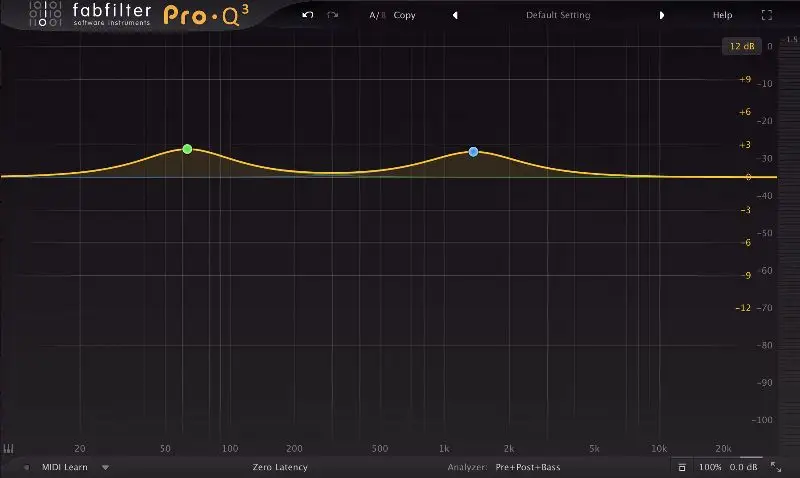Enter full screen mode via top-right icon
The image size is (800, 478).
point(767,16)
